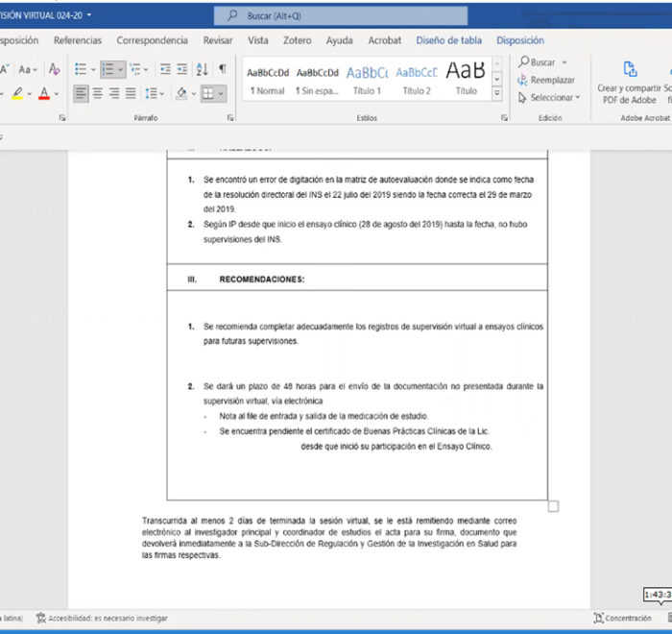This screenshot has height=634, width=672.
Task: Click Crear y compartir PDF de Adobe
Action: (629, 83)
